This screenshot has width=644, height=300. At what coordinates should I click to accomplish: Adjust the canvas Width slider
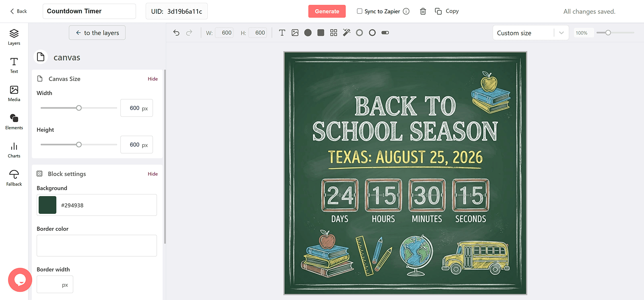coord(79,108)
